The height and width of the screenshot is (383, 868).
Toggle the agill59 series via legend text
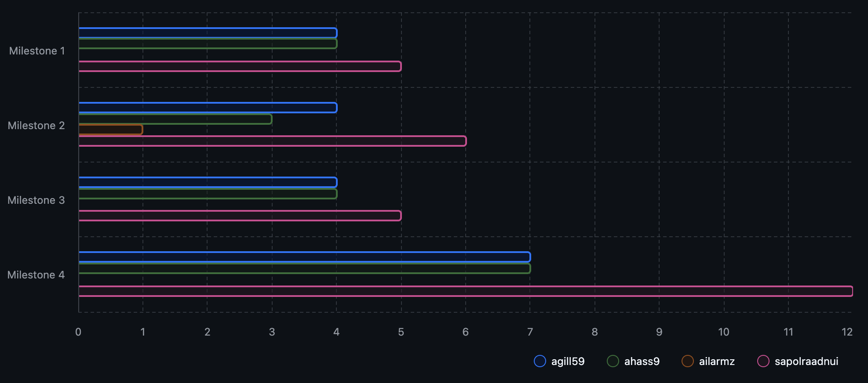pyautogui.click(x=568, y=361)
